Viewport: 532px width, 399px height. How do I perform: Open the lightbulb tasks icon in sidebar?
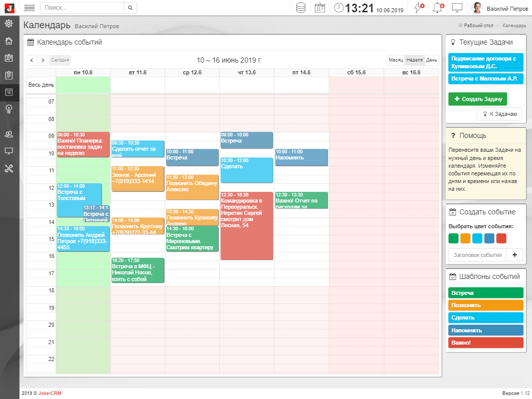9,109
